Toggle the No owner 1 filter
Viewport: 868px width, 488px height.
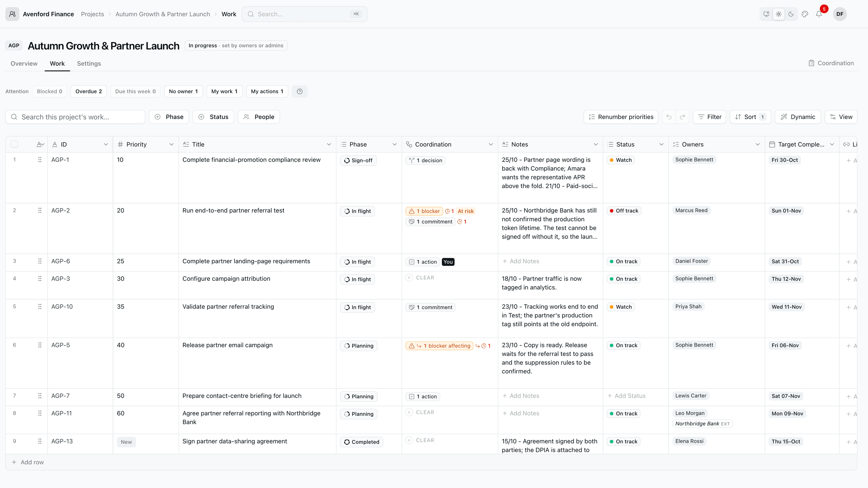pos(183,91)
